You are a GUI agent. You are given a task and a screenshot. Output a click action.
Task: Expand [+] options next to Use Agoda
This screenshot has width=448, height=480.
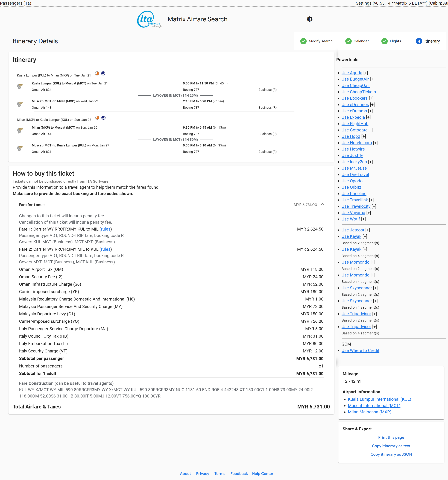click(x=366, y=73)
